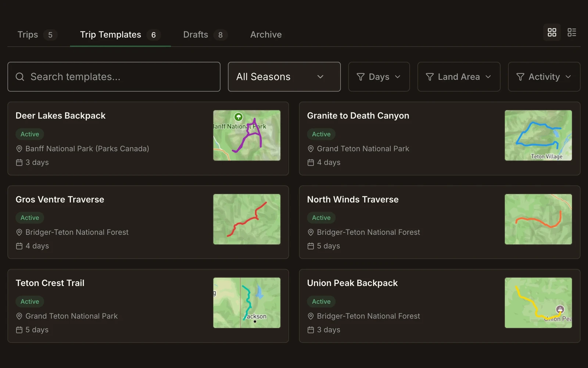The height and width of the screenshot is (368, 588).
Task: Click location pin on Granite to Death Canyon card
Action: (x=311, y=149)
